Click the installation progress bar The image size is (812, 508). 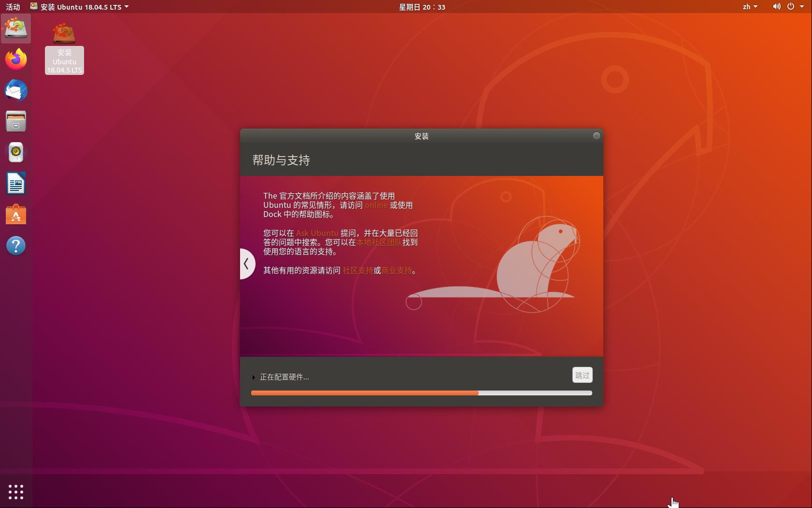click(422, 393)
